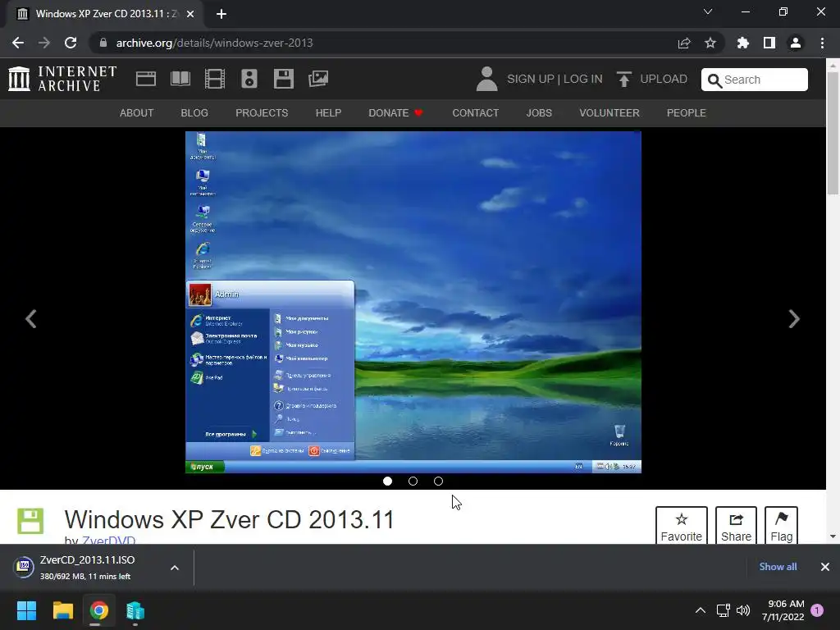Share this page from the address bar
The width and height of the screenshot is (840, 630).
click(684, 43)
